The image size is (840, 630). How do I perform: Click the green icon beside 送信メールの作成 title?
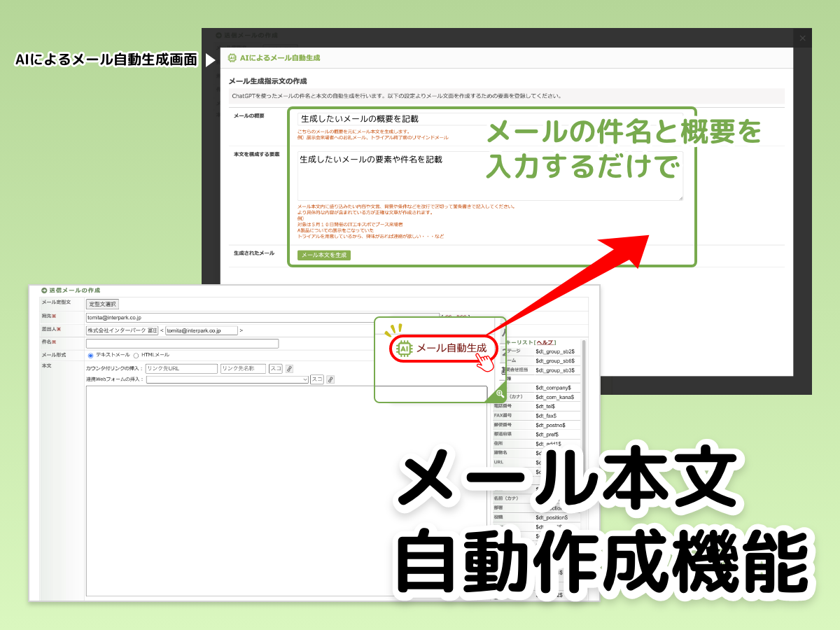point(43,290)
